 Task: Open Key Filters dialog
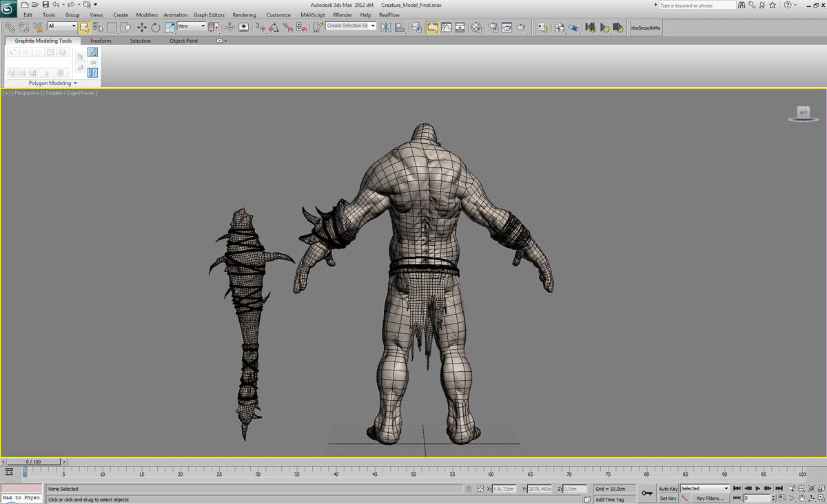pyautogui.click(x=710, y=498)
